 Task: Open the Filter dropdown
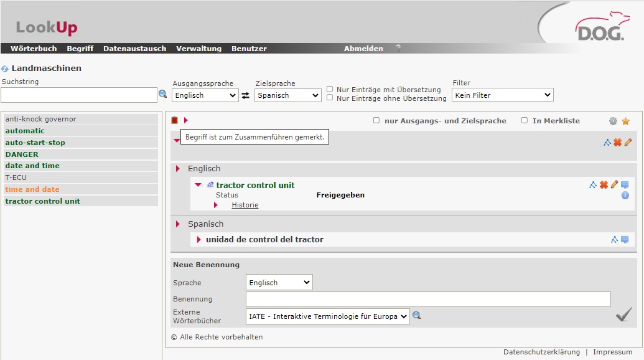point(502,95)
